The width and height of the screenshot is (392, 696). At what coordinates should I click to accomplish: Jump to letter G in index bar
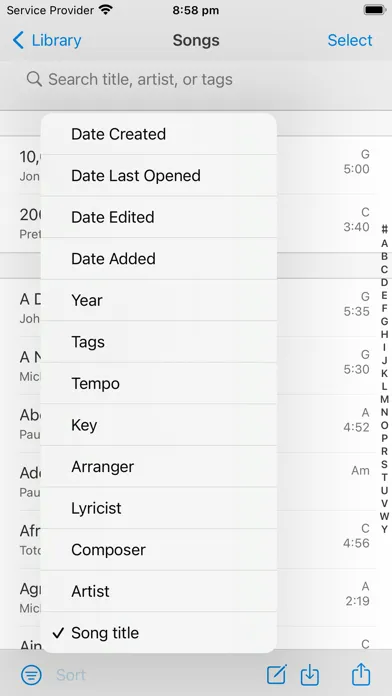pos(384,321)
